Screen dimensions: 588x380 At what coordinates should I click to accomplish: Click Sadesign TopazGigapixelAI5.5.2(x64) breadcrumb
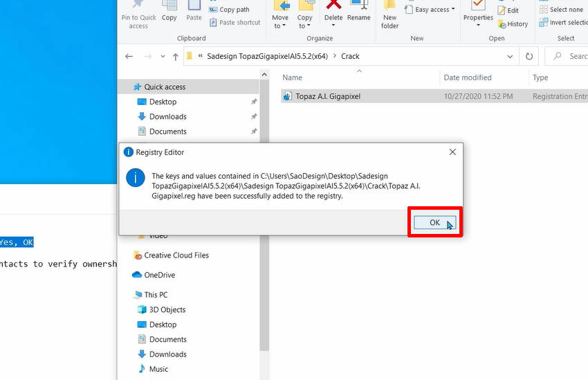(268, 56)
